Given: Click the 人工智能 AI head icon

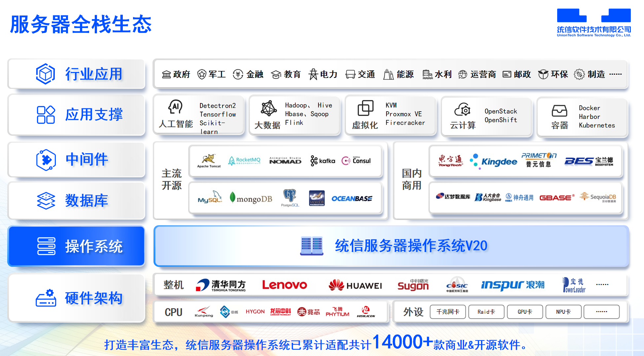Looking at the screenshot, I should [175, 107].
